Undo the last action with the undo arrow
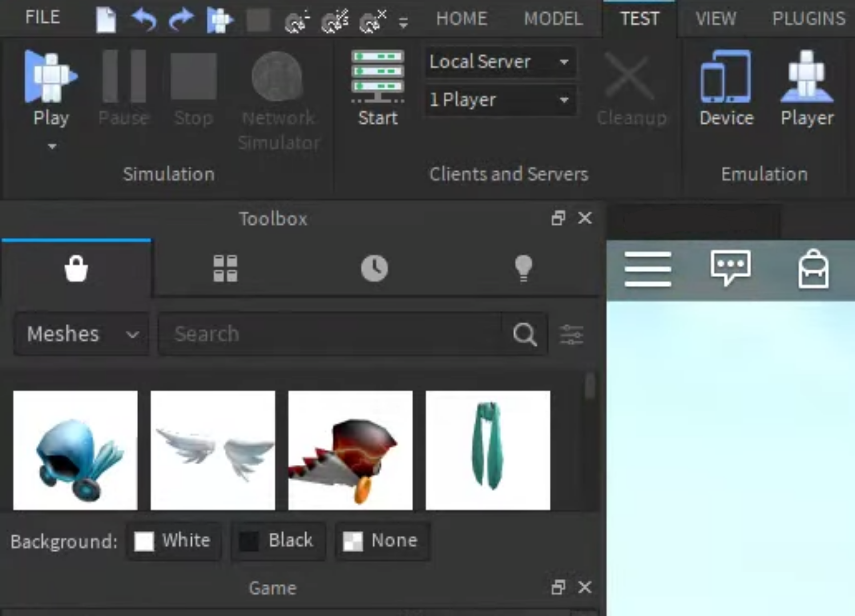The height and width of the screenshot is (616, 855). point(144,20)
